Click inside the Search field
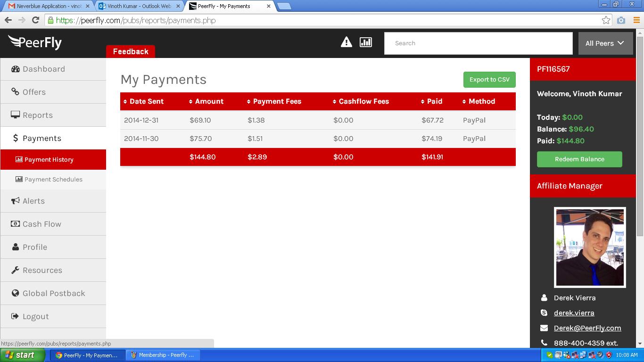644x362 pixels. click(x=478, y=43)
